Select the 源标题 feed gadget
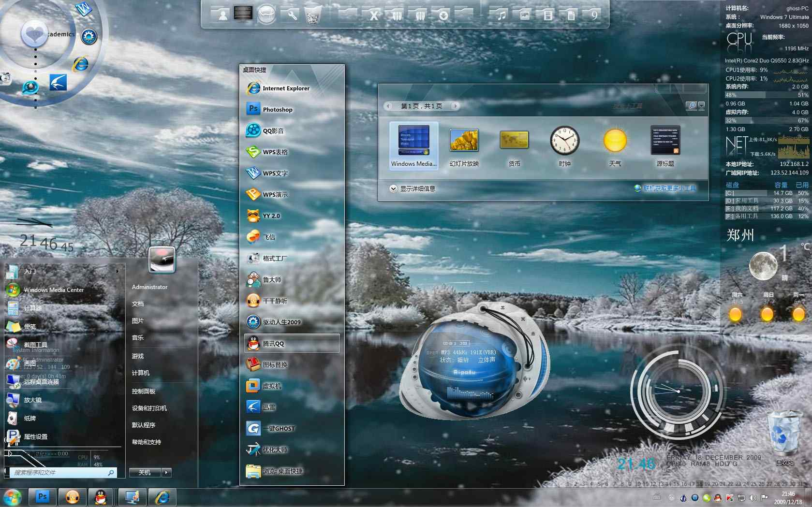 [x=665, y=146]
